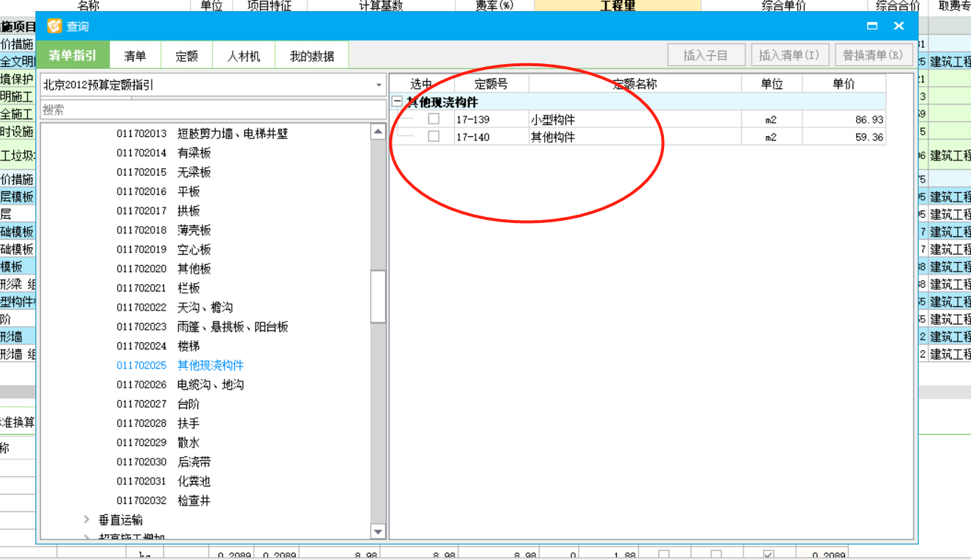Screen dimensions: 971x560
Task: Open the 北京2012预算定额指引 dropdown
Action: [x=378, y=85]
